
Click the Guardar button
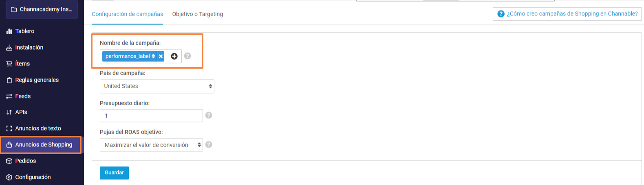pos(114,173)
